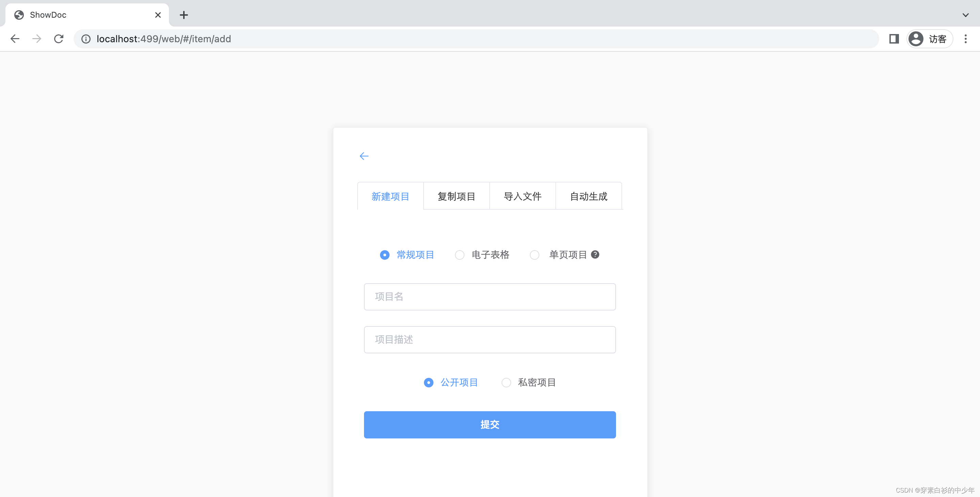Viewport: 980px width, 497px height.
Task: Click inside the 项目名 input field
Action: tap(489, 296)
